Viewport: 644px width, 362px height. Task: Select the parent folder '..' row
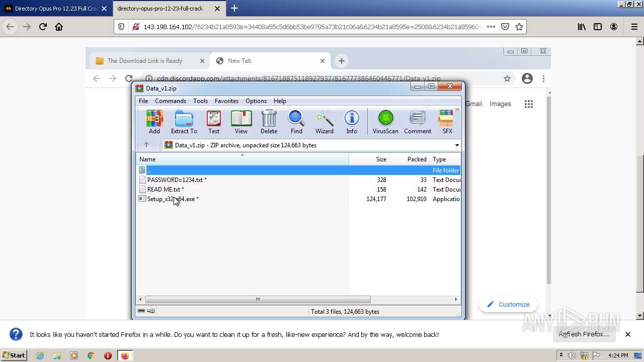[299, 170]
